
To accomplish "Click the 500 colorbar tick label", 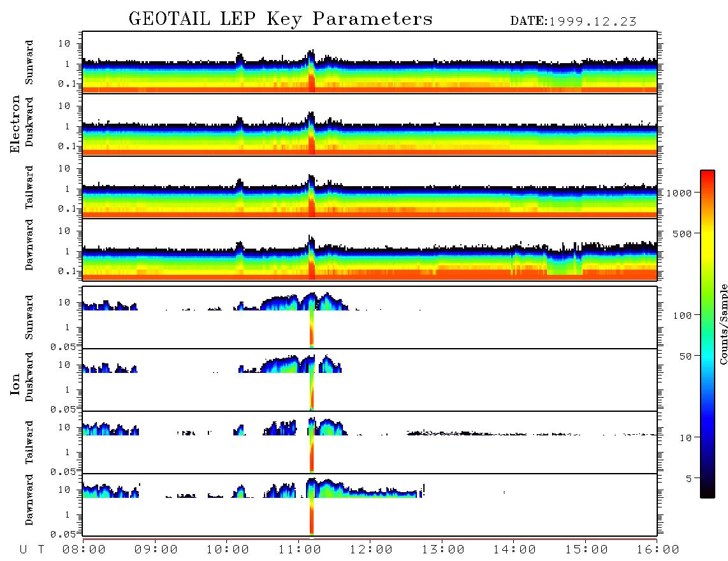I will [683, 234].
